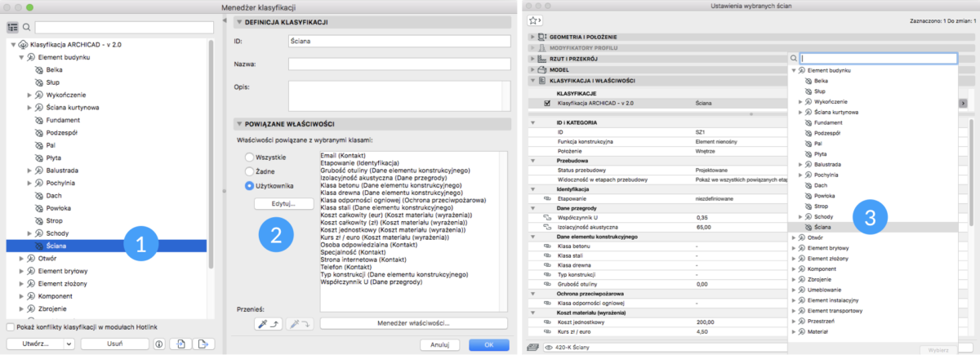Select the Żadne radio button

tap(250, 171)
